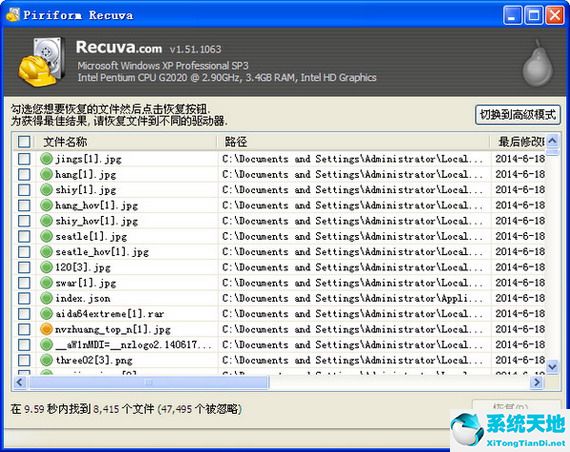Click green status icon of hang_hov[1].jpg

[x=47, y=205]
